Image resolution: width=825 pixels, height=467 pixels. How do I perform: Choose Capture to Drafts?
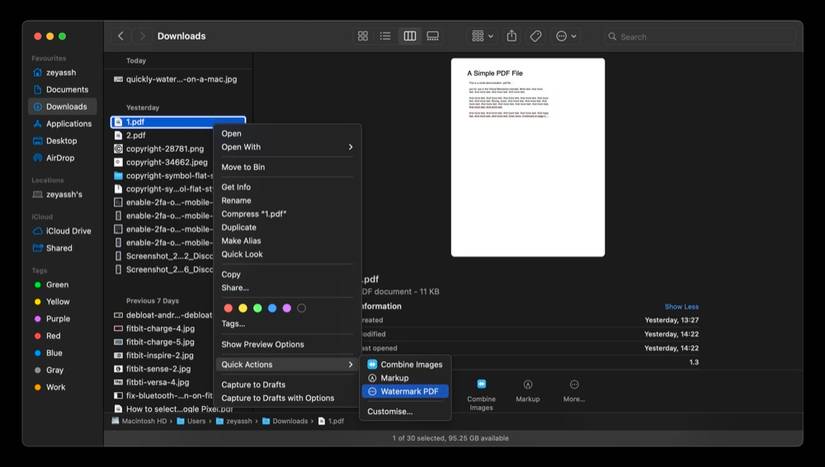coord(287,385)
